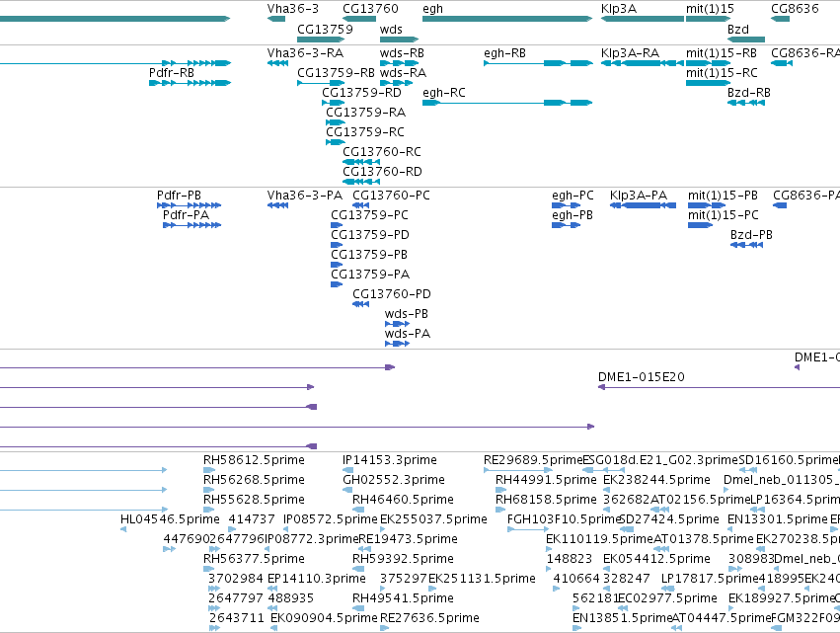Viewport: 840px width, 633px height.
Task: Click the CG13759-PA protein label
Action: (x=370, y=275)
